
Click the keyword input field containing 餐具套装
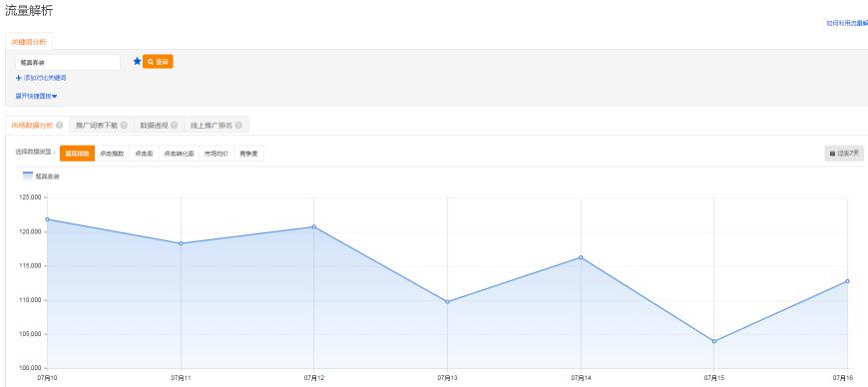[x=68, y=63]
